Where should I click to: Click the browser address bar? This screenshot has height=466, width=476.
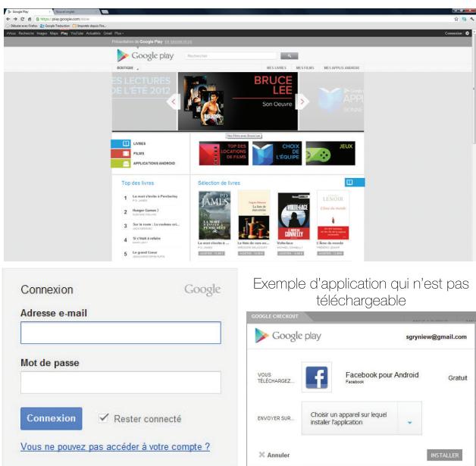coord(243,19)
